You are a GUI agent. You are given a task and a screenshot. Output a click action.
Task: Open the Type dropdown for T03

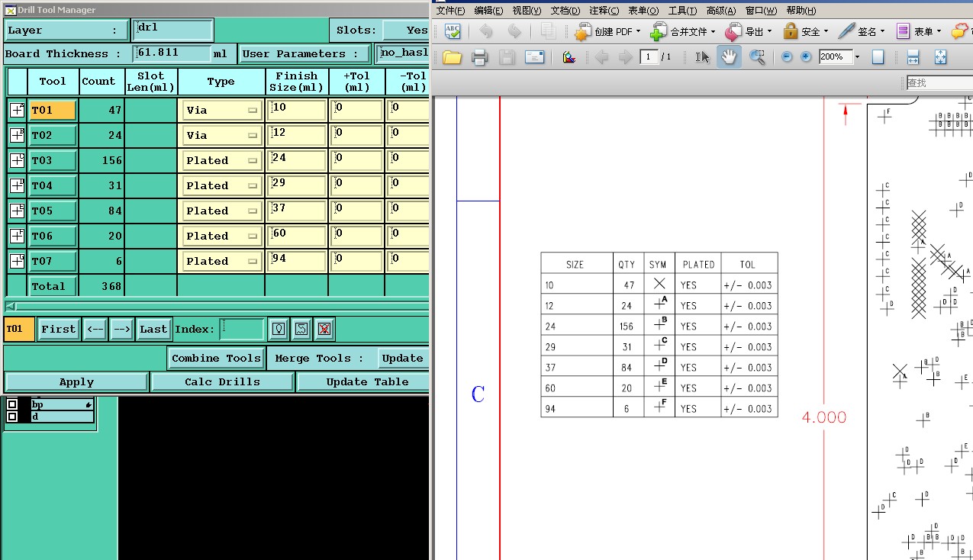[x=221, y=160]
